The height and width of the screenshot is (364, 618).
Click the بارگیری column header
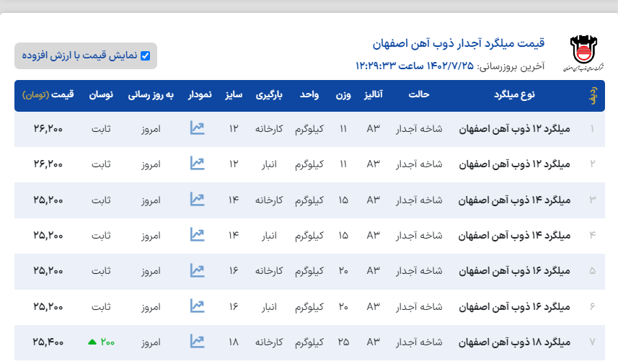pyautogui.click(x=270, y=95)
